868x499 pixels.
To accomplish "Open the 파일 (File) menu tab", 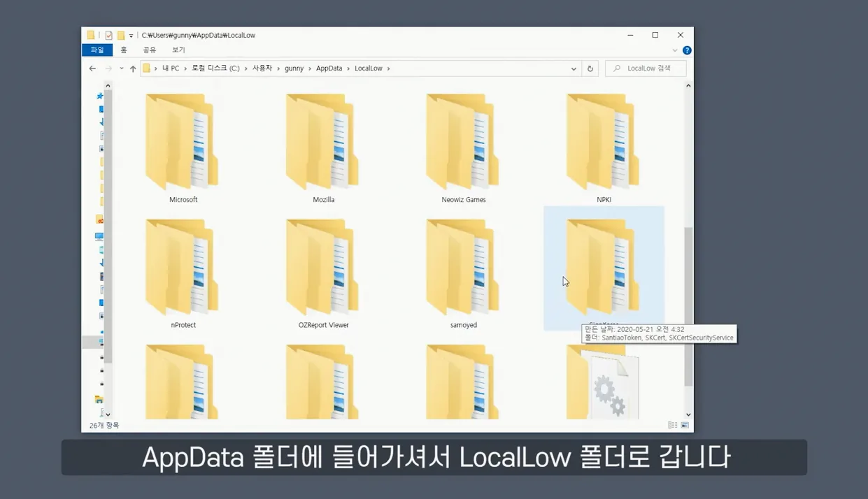I will [97, 50].
